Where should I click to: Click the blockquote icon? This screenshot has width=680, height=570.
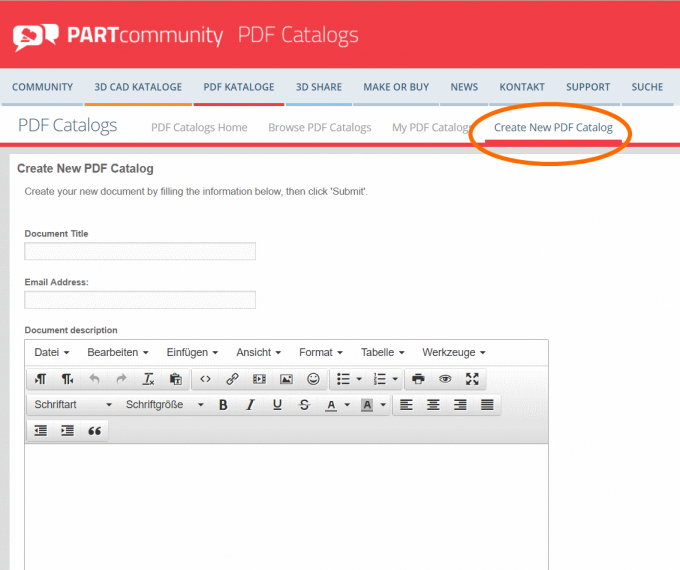point(95,431)
